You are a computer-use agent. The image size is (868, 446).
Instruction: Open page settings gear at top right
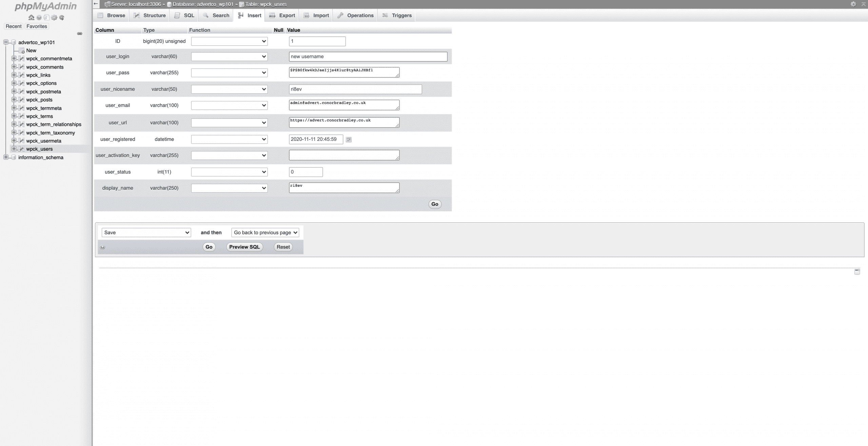pos(853,4)
